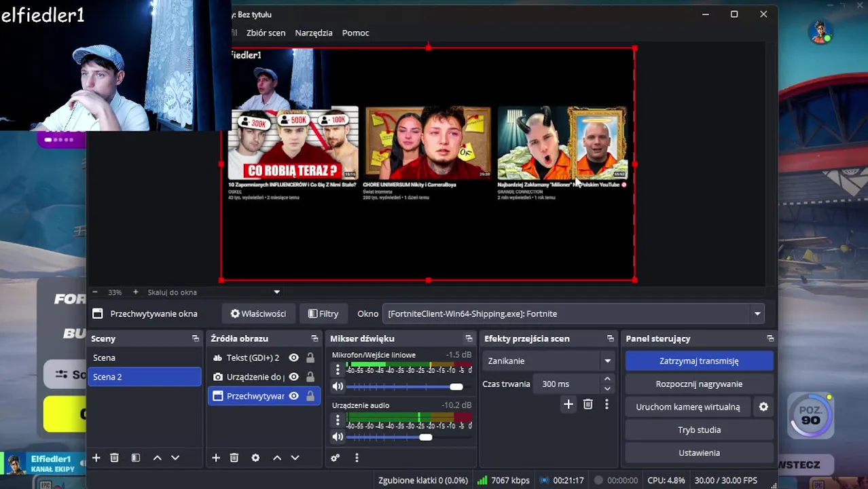Open the Narzędzia menu
This screenshot has width=868, height=489.
click(314, 33)
